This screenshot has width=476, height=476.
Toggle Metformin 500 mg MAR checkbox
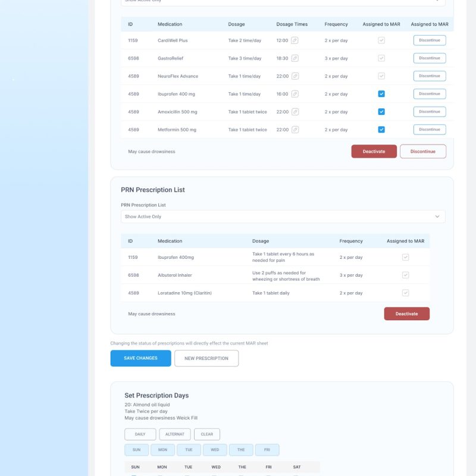(x=381, y=130)
